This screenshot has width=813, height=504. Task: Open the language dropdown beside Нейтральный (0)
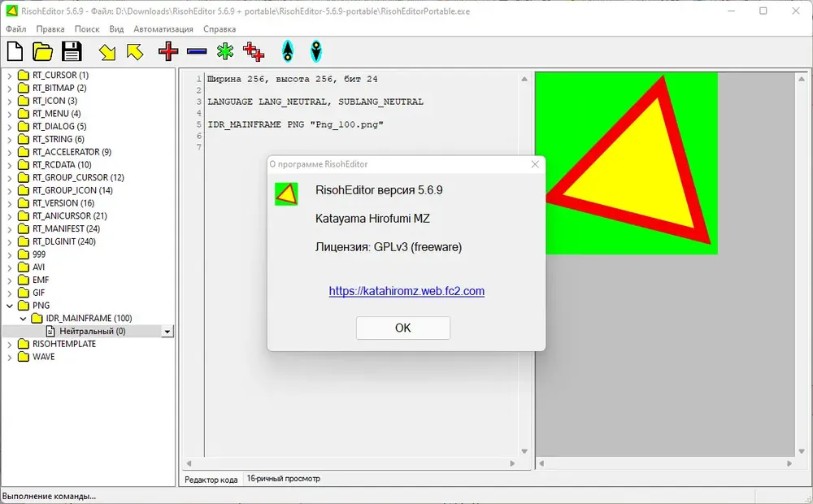pyautogui.click(x=167, y=332)
